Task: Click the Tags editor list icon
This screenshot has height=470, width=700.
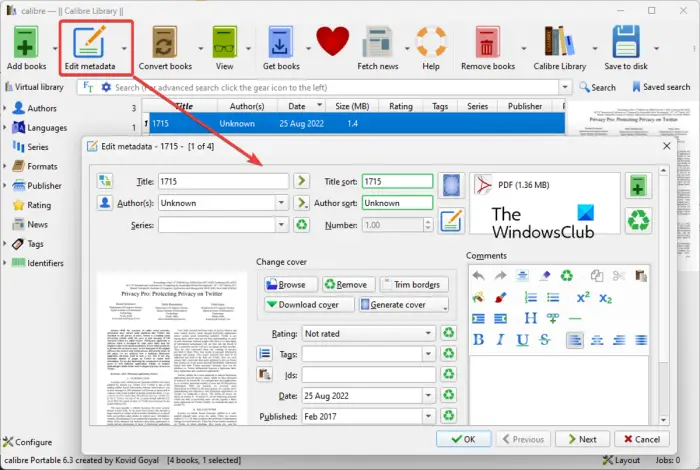Action: click(x=265, y=354)
